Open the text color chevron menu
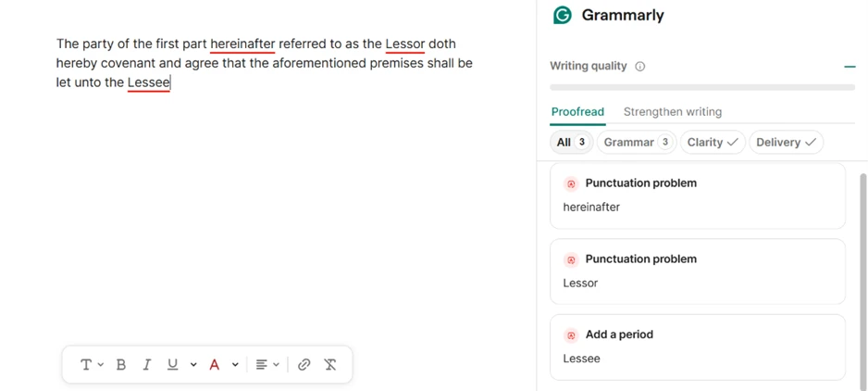The width and height of the screenshot is (868, 391). 235,364
